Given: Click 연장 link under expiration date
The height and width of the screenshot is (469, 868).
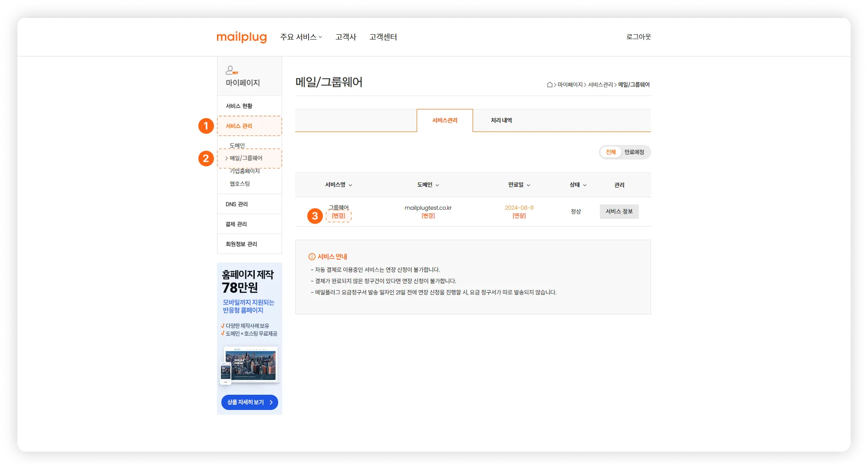Looking at the screenshot, I should [519, 216].
